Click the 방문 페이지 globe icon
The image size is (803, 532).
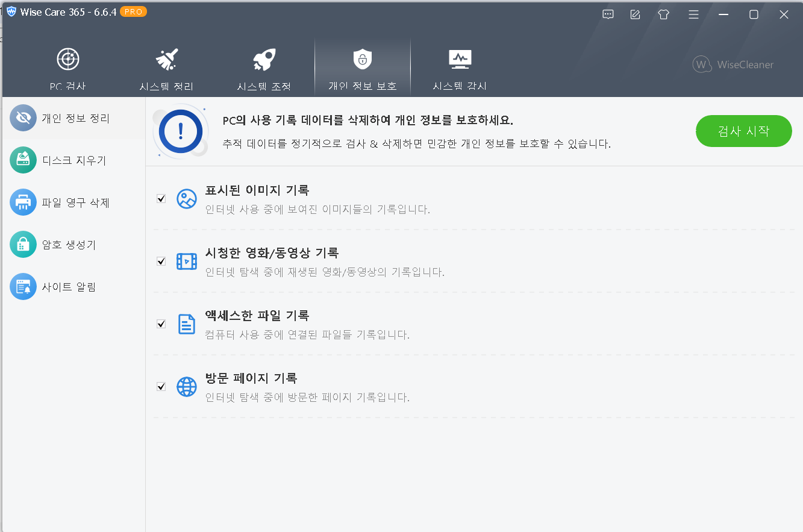pyautogui.click(x=187, y=387)
